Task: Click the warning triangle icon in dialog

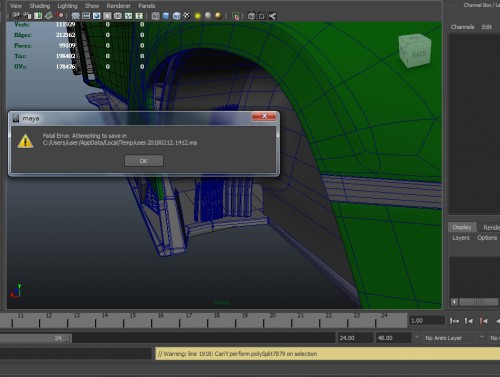Action: (25, 141)
